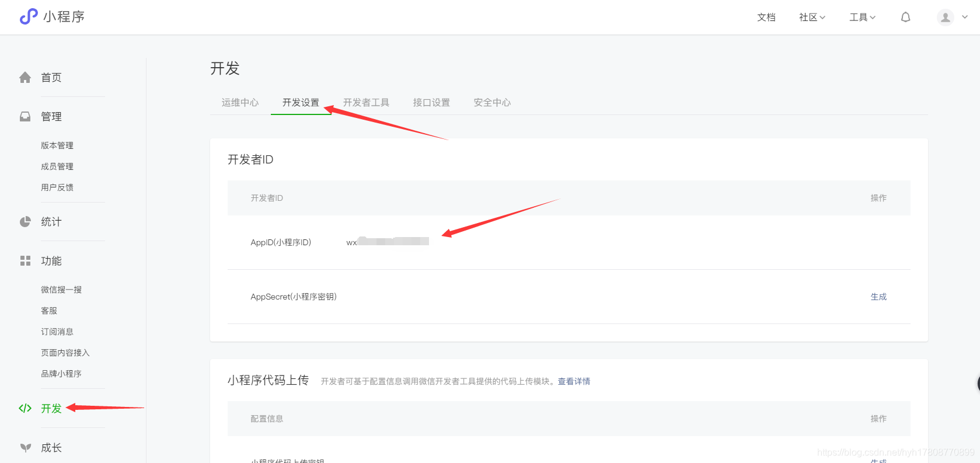Open 客服 in the sidebar
The image size is (980, 463).
point(49,311)
